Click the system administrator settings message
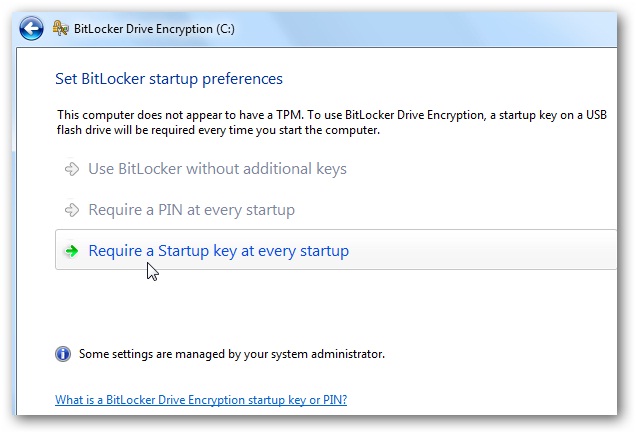This screenshot has width=637, height=435. point(232,354)
